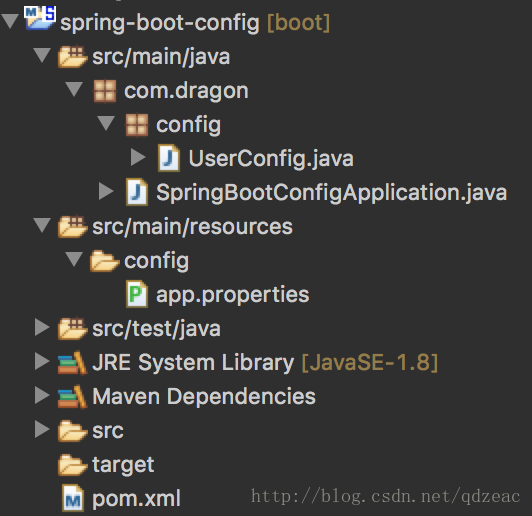Select the src/main/java label
This screenshot has width=532, height=516.
coord(161,57)
